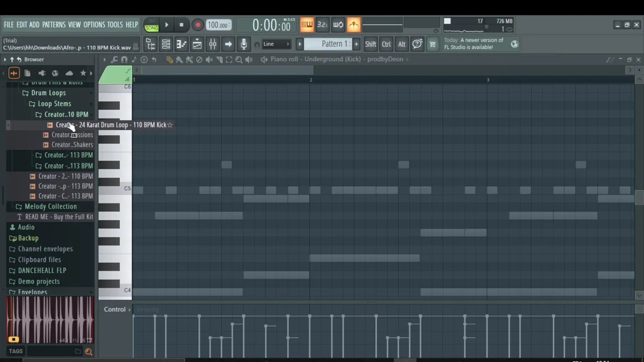Screen dimensions: 644x362
Task: Click the browser reread back-arrow icon
Action: [x=19, y=59]
